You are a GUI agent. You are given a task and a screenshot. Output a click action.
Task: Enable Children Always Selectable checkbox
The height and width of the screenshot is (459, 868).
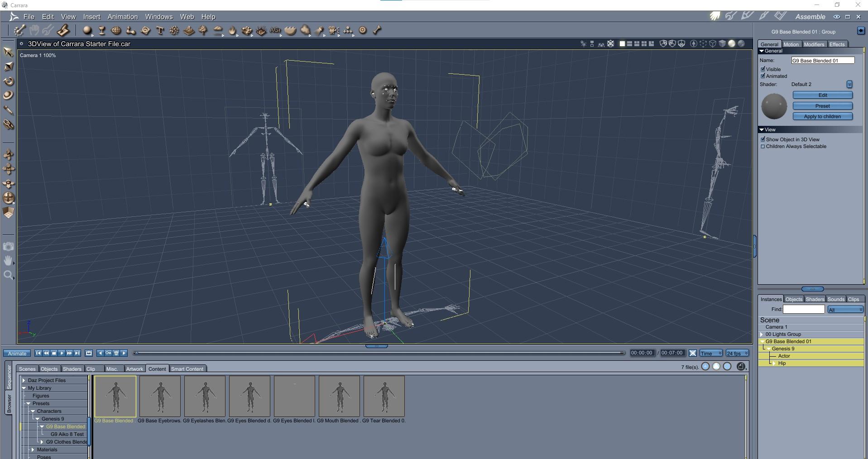763,146
